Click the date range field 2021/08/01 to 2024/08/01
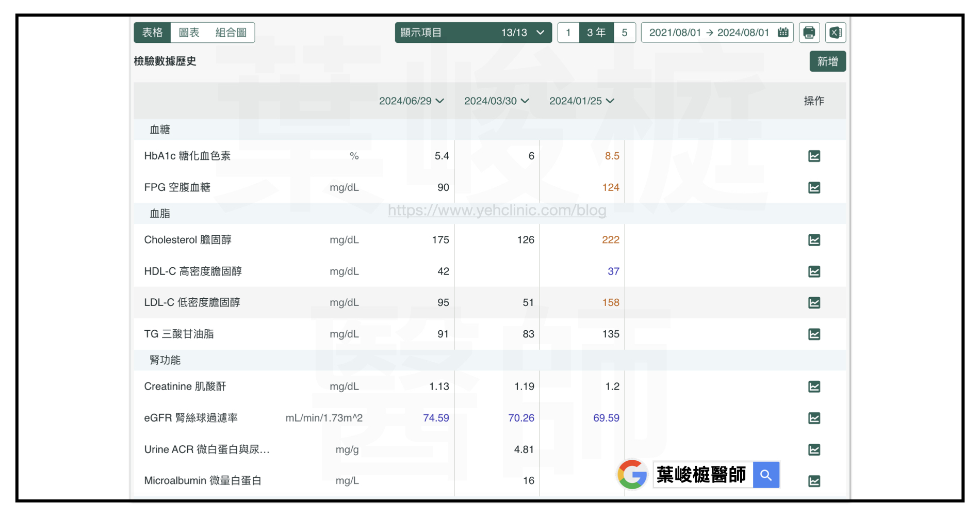The image size is (980, 516). [709, 33]
